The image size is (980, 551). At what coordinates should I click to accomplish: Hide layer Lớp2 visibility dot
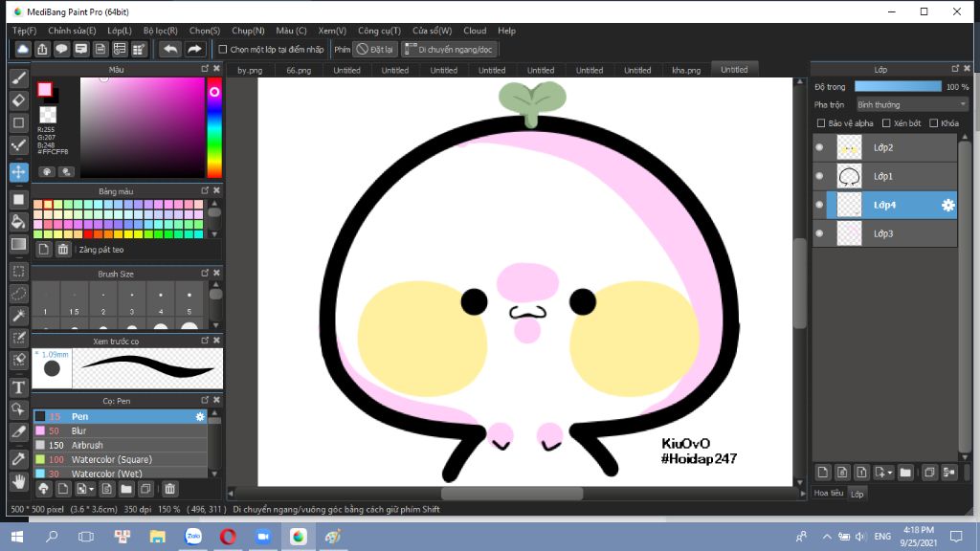(x=819, y=147)
